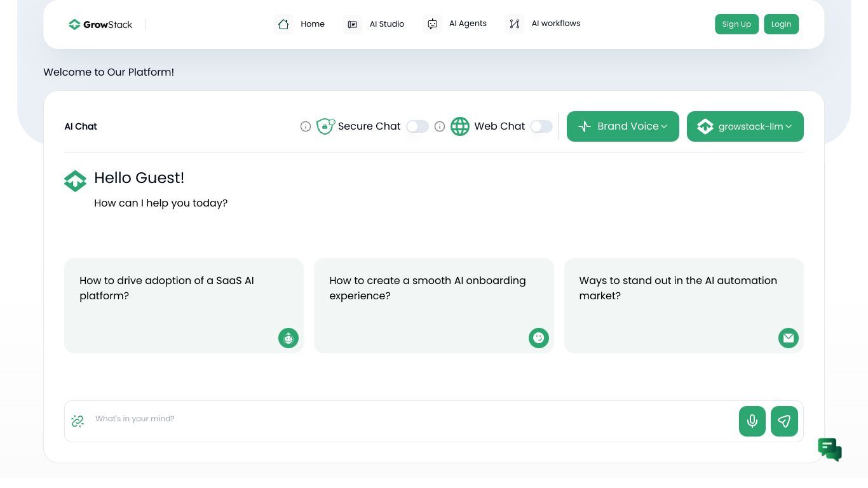Click icon on AI onboarding card
The height and width of the screenshot is (488, 868).
(x=539, y=338)
